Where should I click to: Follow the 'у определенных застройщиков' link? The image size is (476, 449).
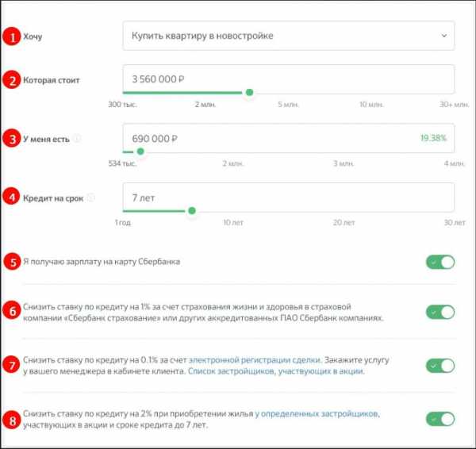click(317, 413)
